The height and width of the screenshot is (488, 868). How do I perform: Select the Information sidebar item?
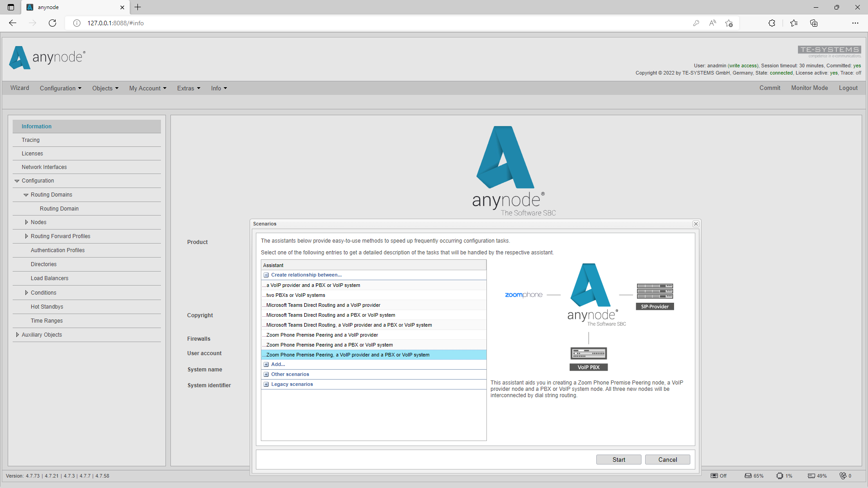point(87,127)
